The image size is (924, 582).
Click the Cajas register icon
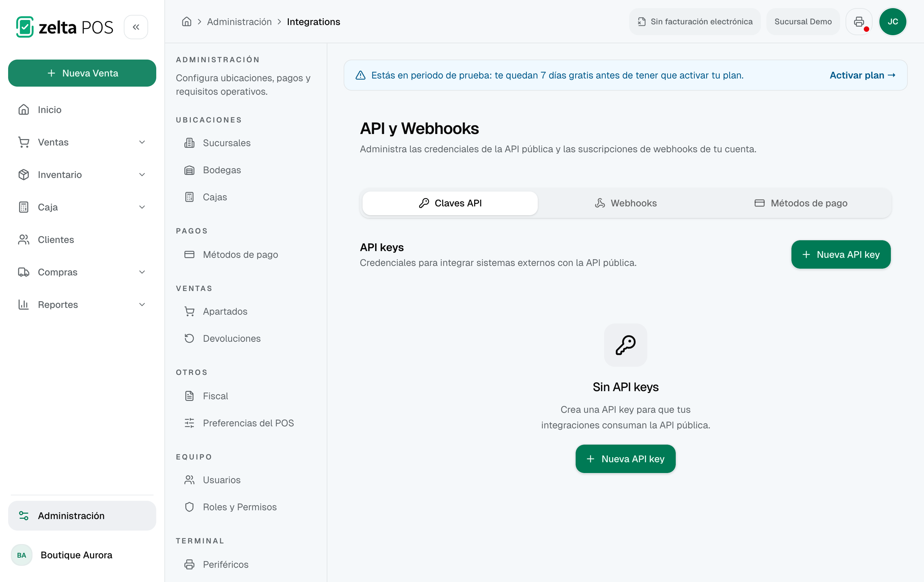coord(189,197)
